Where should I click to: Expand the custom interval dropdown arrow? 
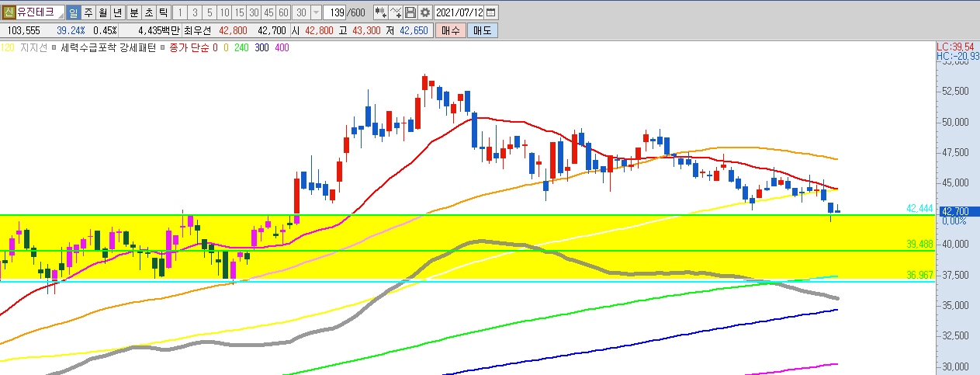316,12
